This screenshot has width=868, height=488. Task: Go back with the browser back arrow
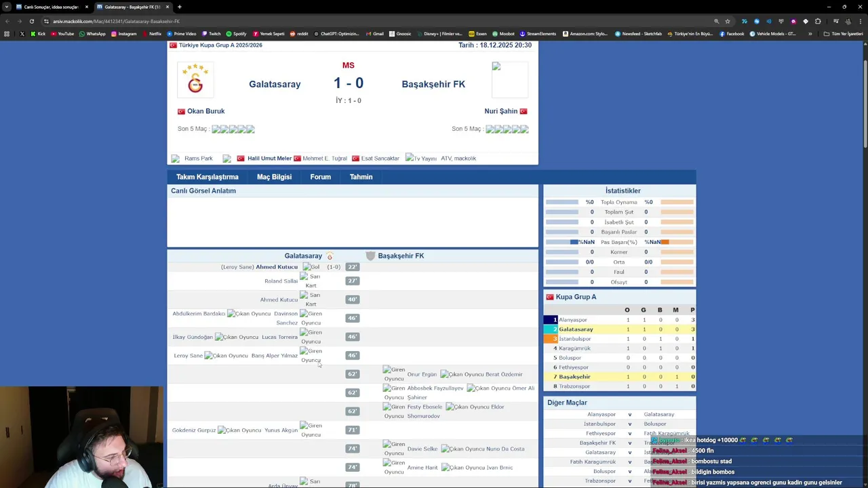[x=7, y=21]
